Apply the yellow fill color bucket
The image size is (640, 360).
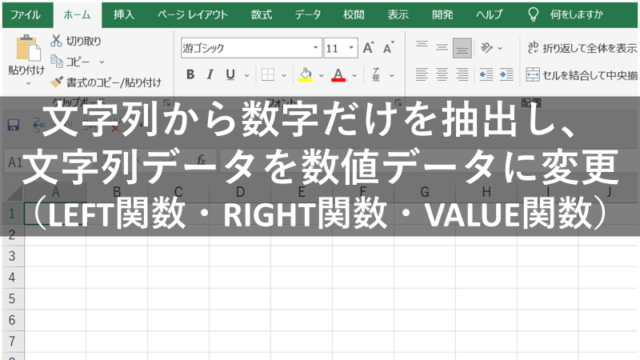tap(305, 75)
